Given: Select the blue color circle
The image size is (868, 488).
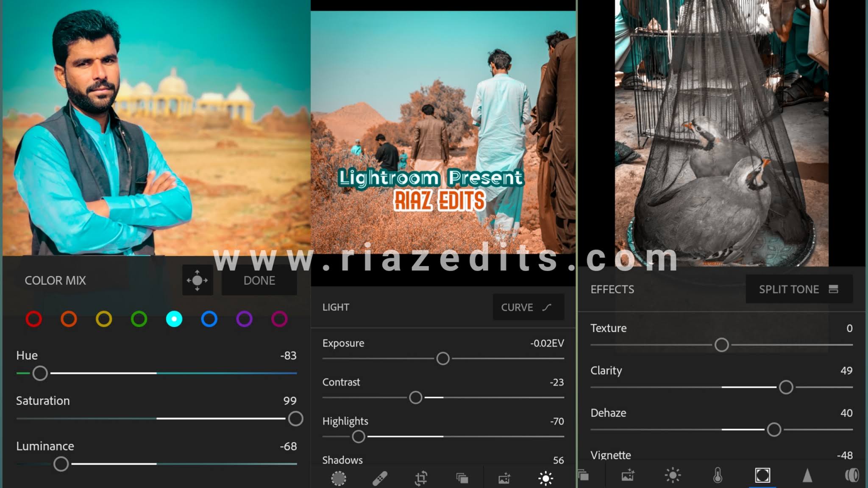Looking at the screenshot, I should tap(209, 319).
